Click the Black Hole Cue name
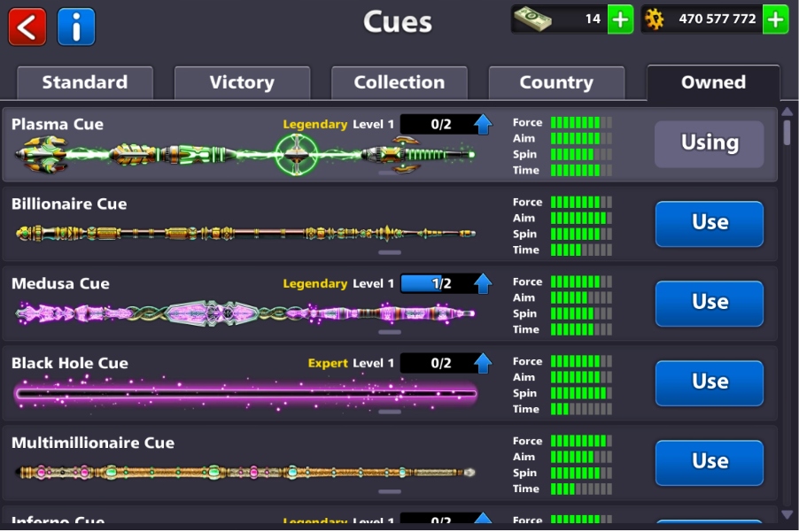Image resolution: width=799 pixels, height=532 pixels. pos(70,363)
